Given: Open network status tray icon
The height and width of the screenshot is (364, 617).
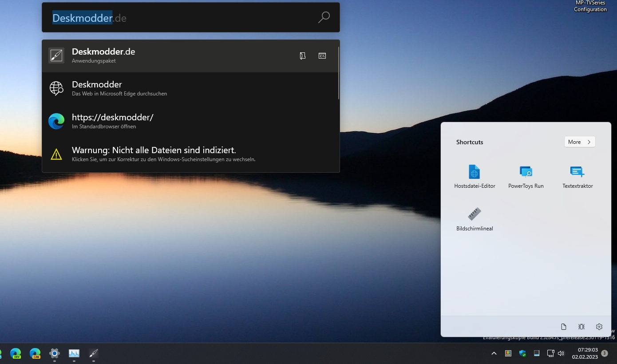Looking at the screenshot, I should 550,353.
